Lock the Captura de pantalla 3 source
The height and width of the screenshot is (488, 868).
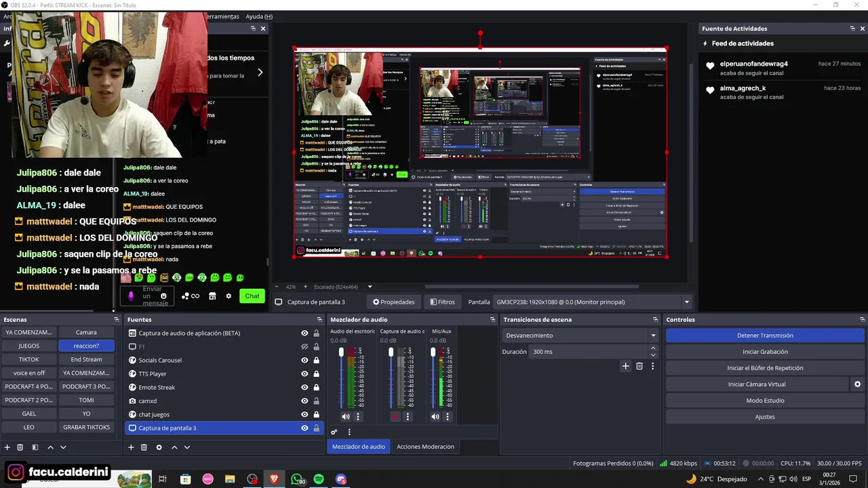pyautogui.click(x=316, y=428)
